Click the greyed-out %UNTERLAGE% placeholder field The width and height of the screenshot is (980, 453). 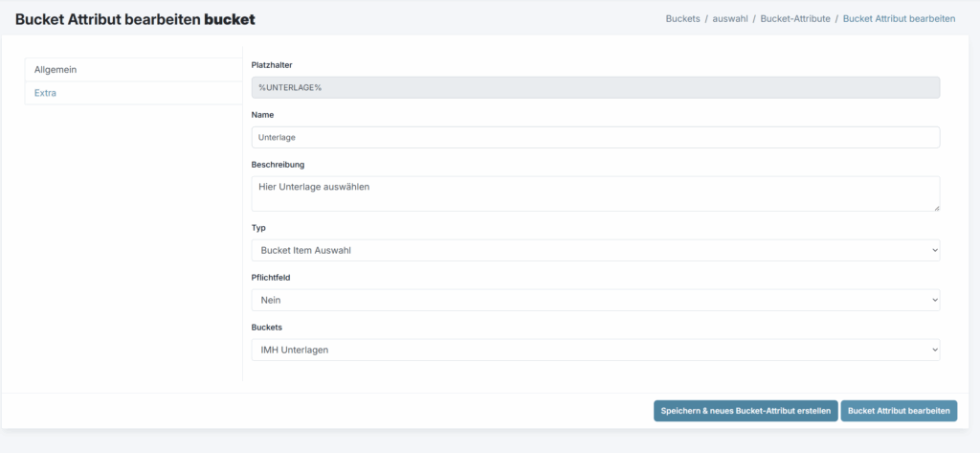click(594, 88)
